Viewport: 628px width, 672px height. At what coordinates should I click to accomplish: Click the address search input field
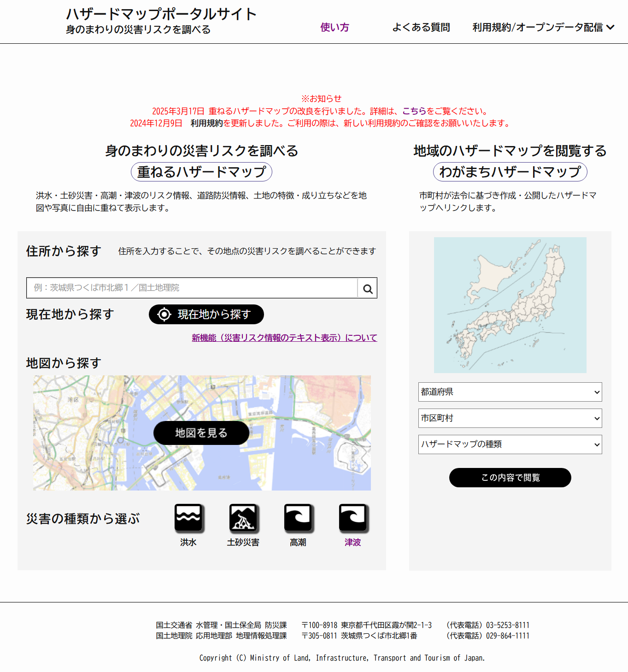click(192, 288)
